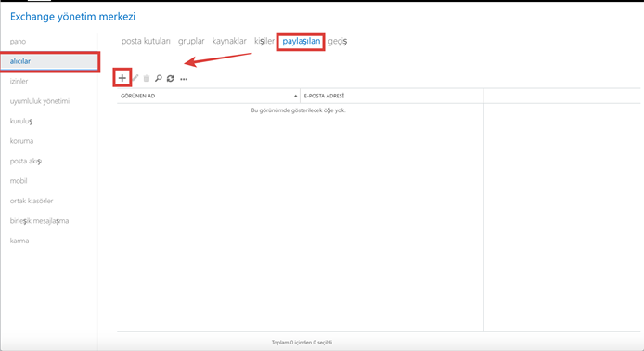Click the sort arrow in GÖRÜNEN AD column
Screen dimensions: 644x351
[x=295, y=97]
